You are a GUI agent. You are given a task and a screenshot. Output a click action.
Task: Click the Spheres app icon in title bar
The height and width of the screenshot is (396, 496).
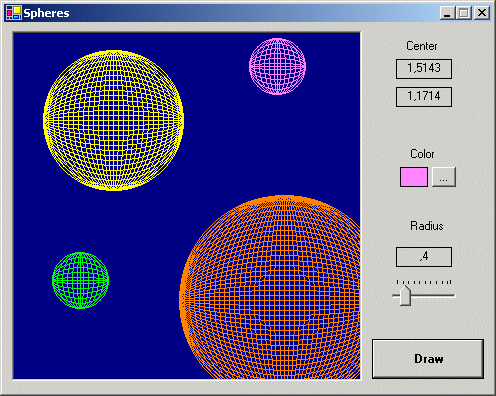click(x=14, y=13)
